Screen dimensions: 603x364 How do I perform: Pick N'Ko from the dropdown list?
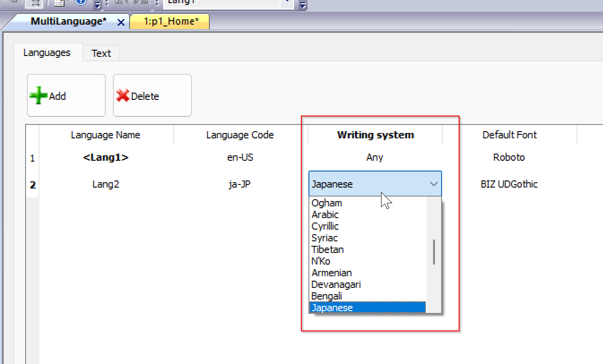(368, 261)
